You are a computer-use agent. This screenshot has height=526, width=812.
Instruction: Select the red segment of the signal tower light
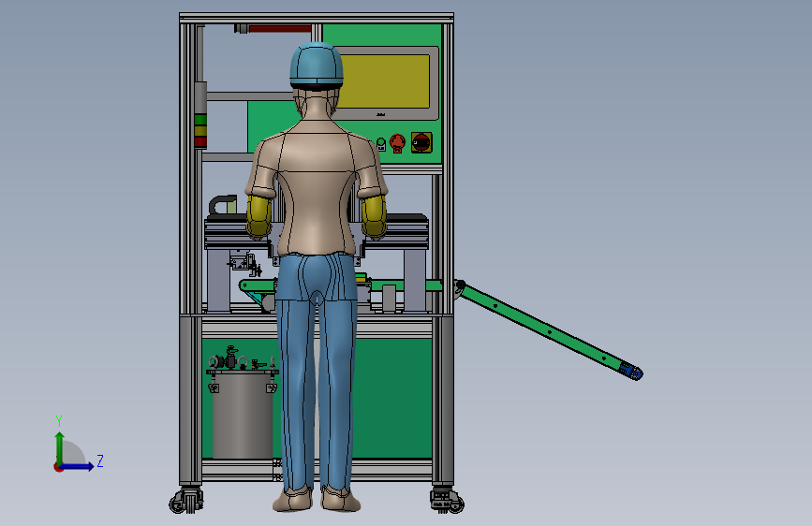pyautogui.click(x=200, y=142)
